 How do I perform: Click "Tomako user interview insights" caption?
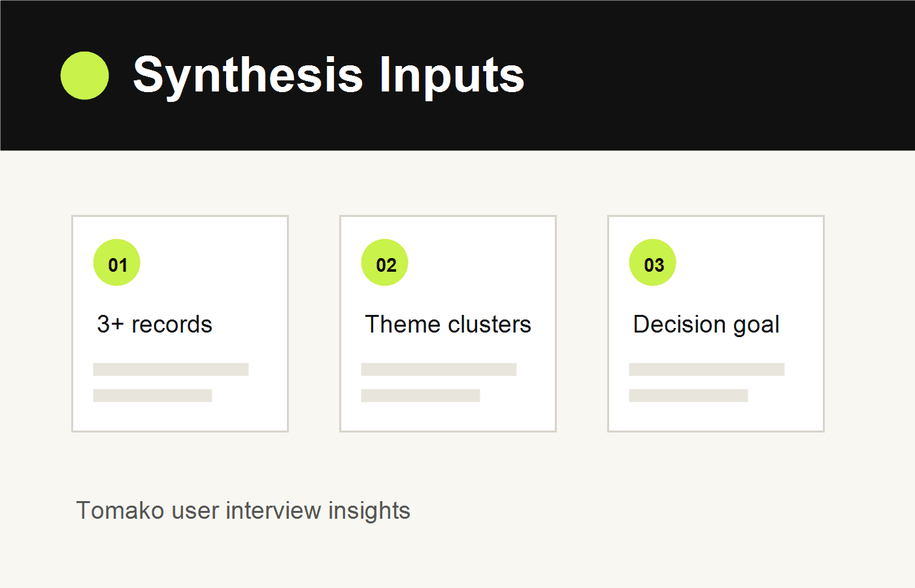click(243, 511)
